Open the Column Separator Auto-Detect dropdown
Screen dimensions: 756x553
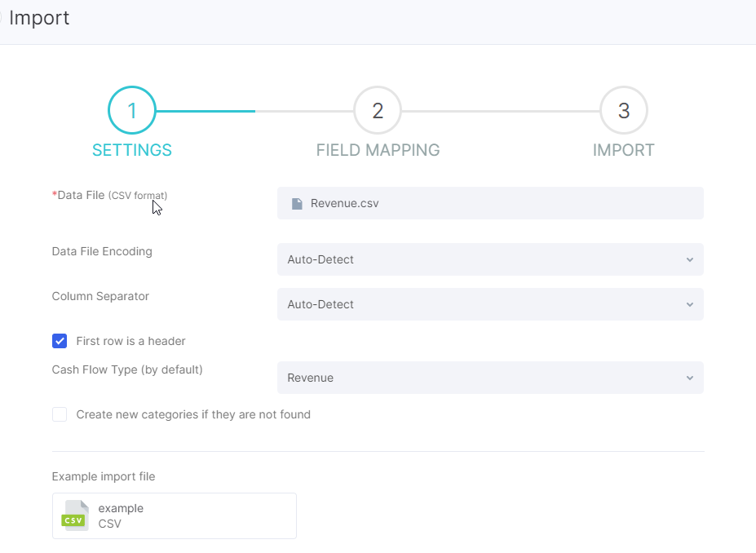coord(490,304)
